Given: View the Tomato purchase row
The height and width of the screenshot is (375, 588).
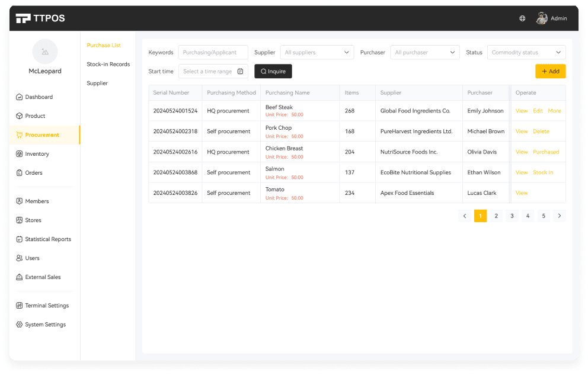Looking at the screenshot, I should click(x=522, y=193).
